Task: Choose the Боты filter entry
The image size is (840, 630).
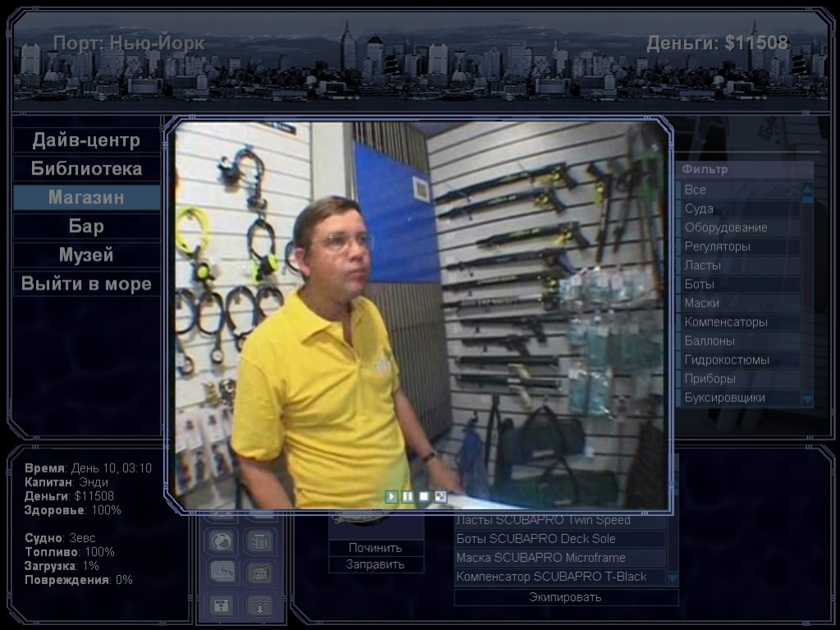Action: [742, 284]
